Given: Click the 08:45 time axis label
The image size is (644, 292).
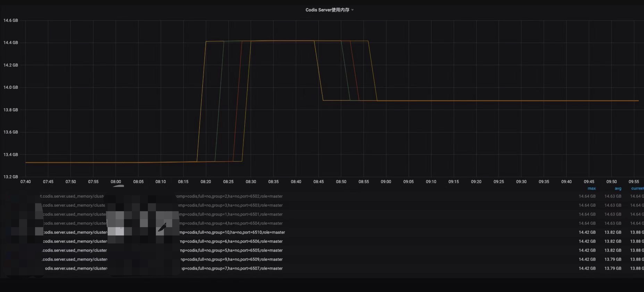Looking at the screenshot, I should click(318, 182).
